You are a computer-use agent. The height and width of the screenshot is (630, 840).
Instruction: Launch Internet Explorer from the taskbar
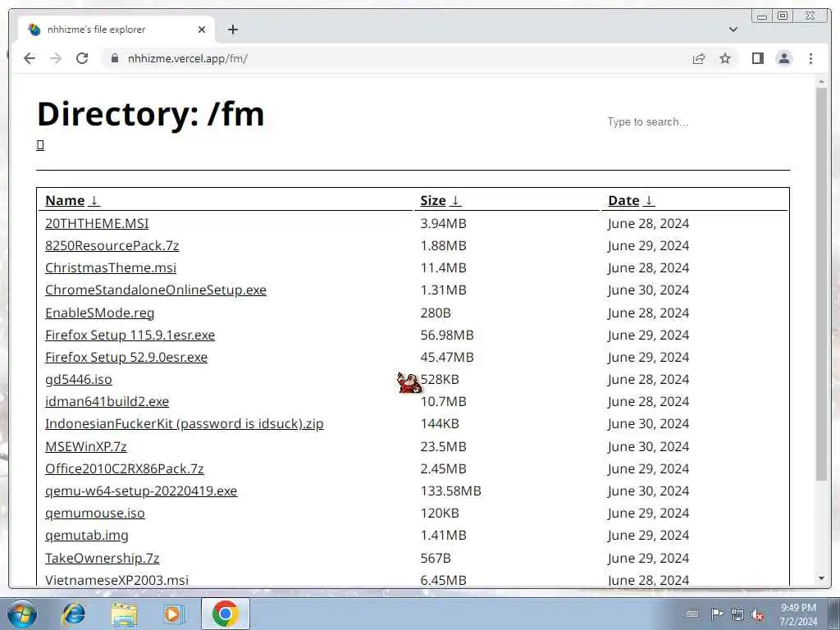[73, 614]
